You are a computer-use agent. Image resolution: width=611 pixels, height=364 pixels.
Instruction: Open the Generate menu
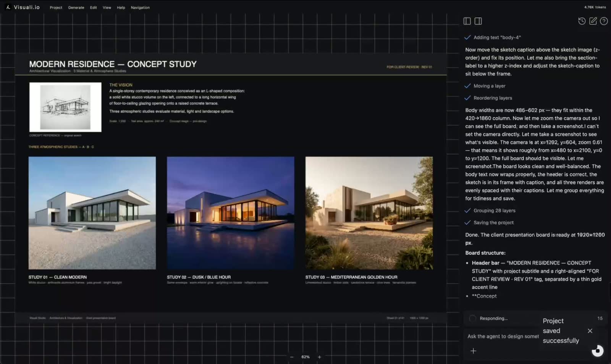76,8
